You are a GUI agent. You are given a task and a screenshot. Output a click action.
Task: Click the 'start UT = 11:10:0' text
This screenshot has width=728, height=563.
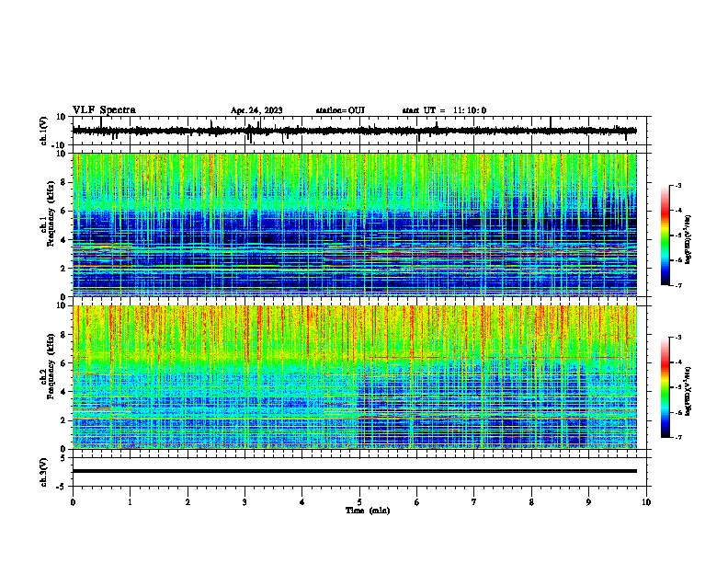pos(444,110)
